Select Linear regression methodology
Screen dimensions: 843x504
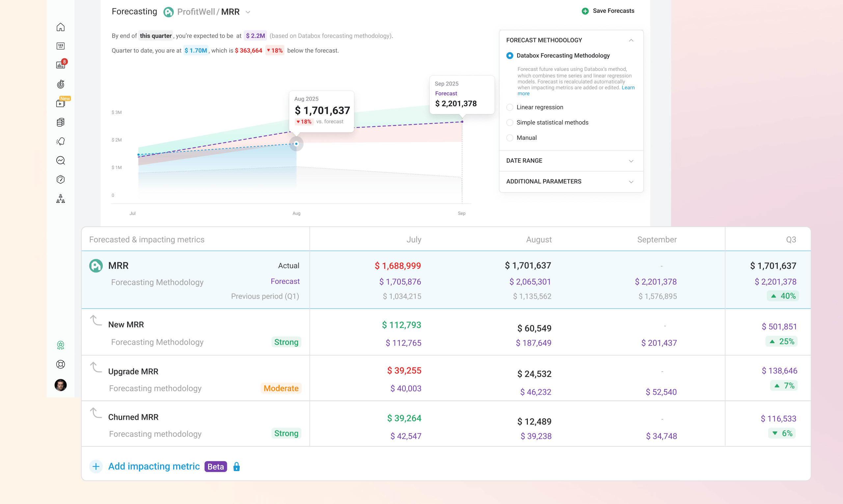pos(509,107)
